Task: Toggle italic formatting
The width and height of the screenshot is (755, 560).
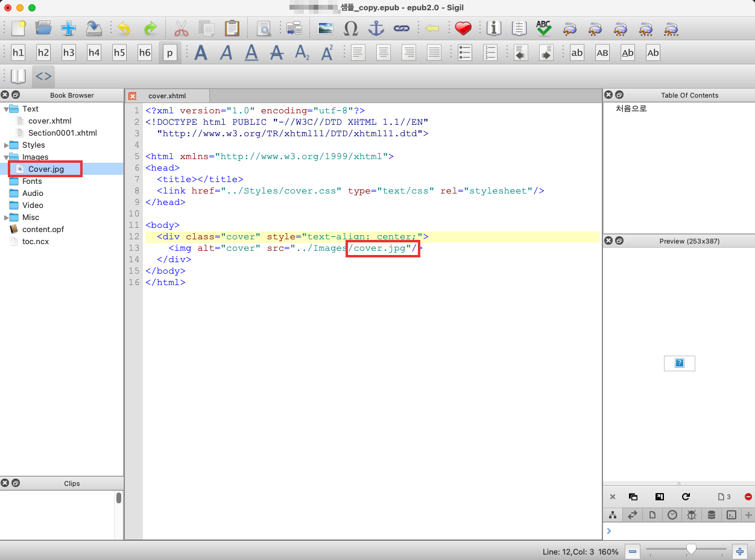Action: (226, 52)
